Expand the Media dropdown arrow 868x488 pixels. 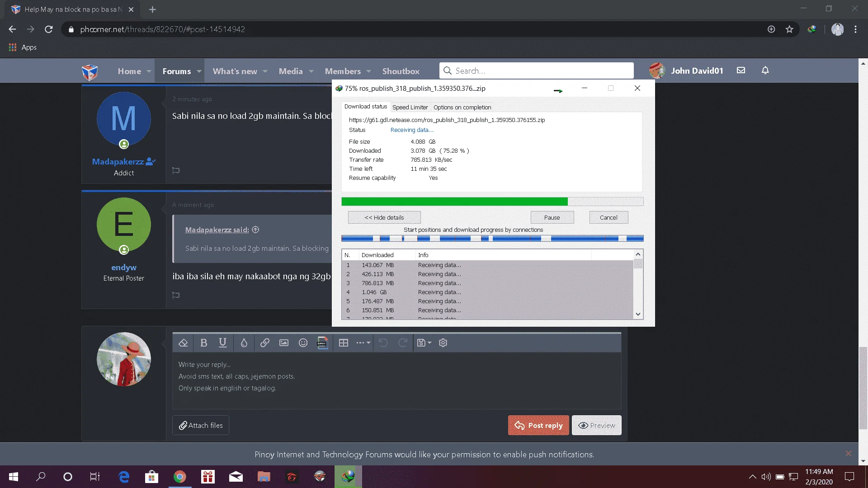click(311, 71)
